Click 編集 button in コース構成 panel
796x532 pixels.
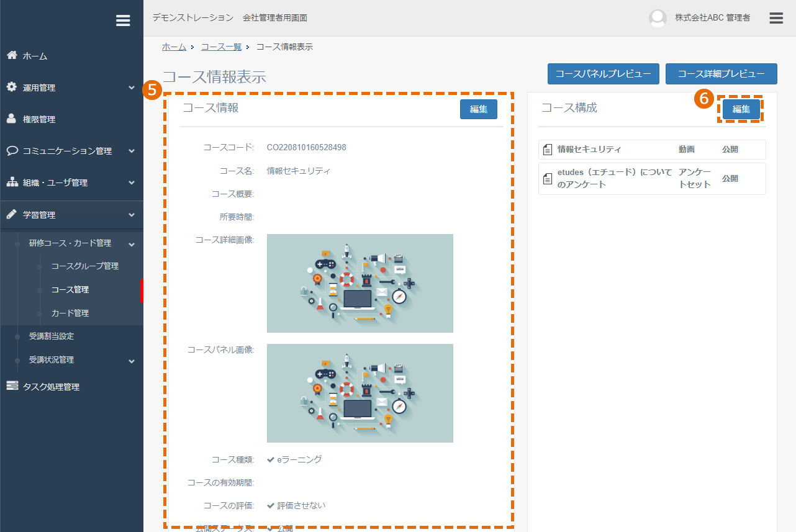(741, 109)
